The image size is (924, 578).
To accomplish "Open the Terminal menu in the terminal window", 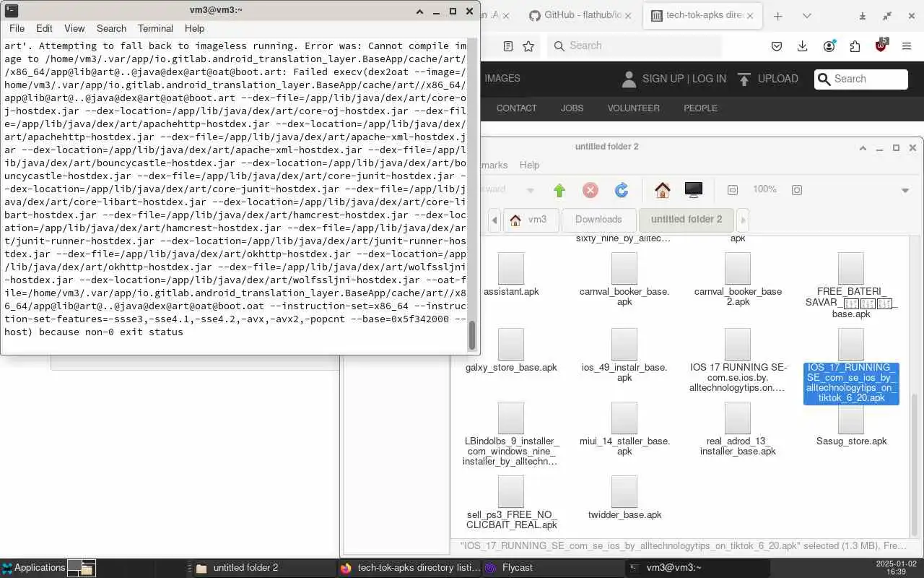I will coord(155,28).
